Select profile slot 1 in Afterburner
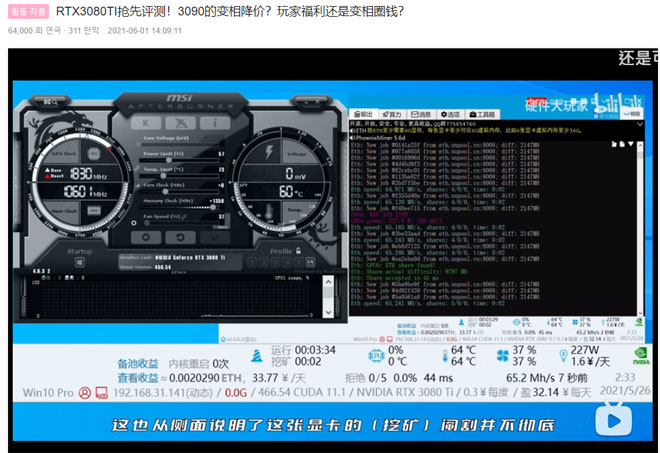This screenshot has height=453, width=660. point(252,263)
